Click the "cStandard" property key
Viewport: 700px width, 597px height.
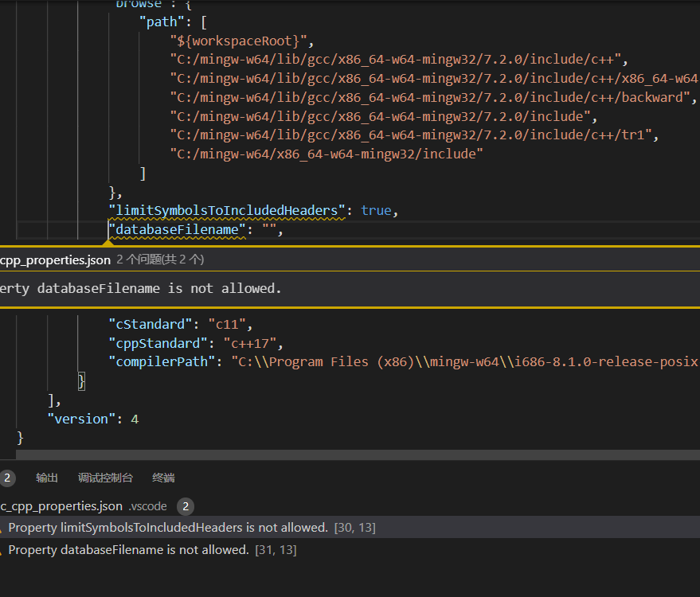pos(151,325)
